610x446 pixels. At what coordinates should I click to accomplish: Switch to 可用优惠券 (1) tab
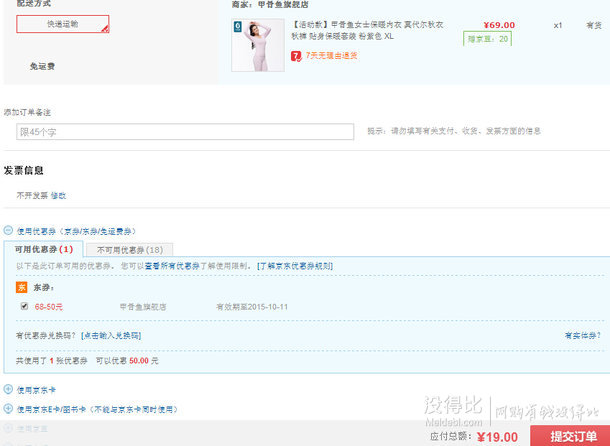(x=44, y=249)
